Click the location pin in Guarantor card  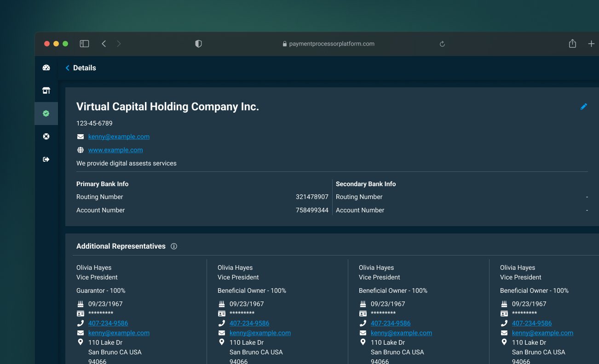click(x=81, y=342)
